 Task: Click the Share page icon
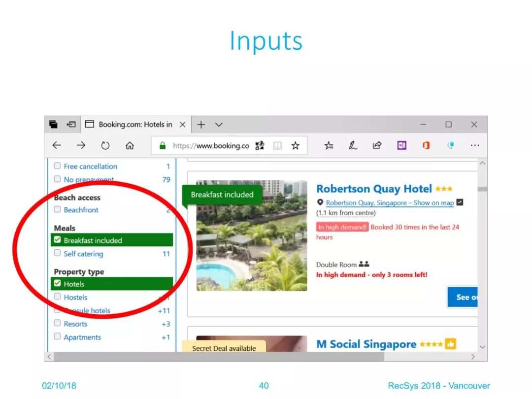click(x=377, y=145)
